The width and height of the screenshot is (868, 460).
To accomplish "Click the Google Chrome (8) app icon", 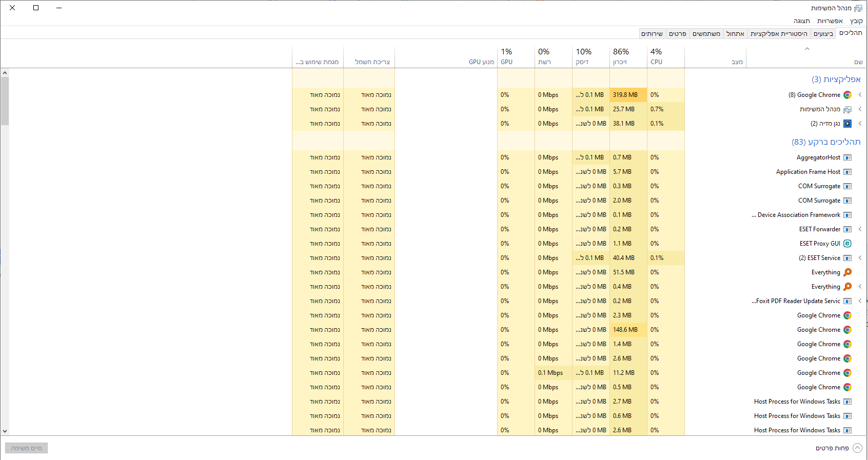I will point(847,95).
